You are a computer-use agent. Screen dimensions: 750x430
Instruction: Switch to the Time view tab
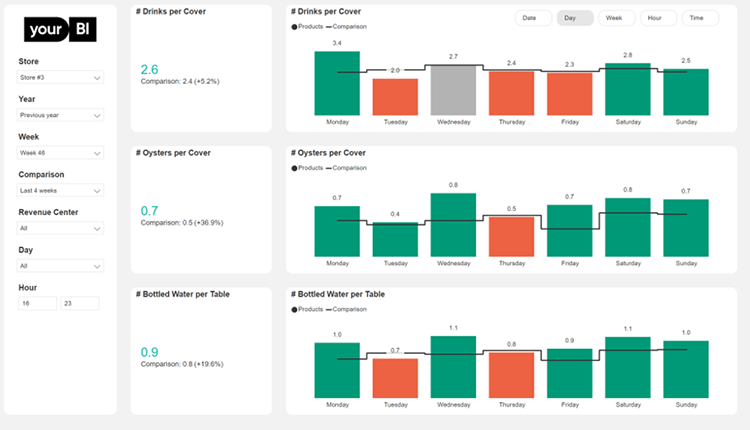(x=696, y=18)
